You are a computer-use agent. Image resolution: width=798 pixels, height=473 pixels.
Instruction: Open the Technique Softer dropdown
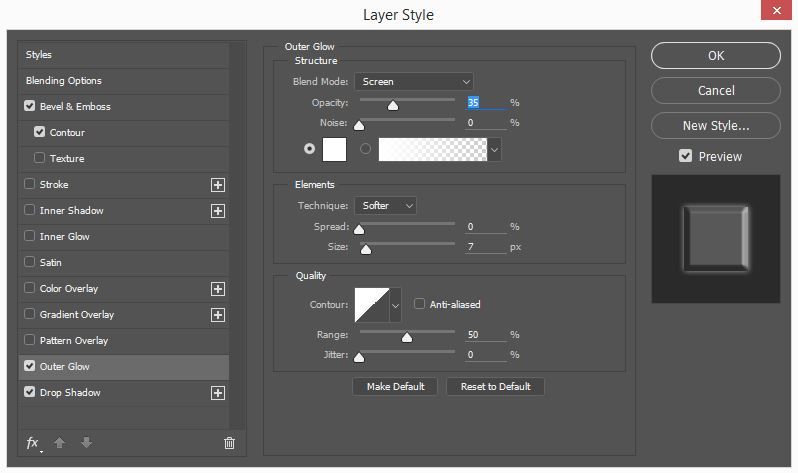(385, 206)
